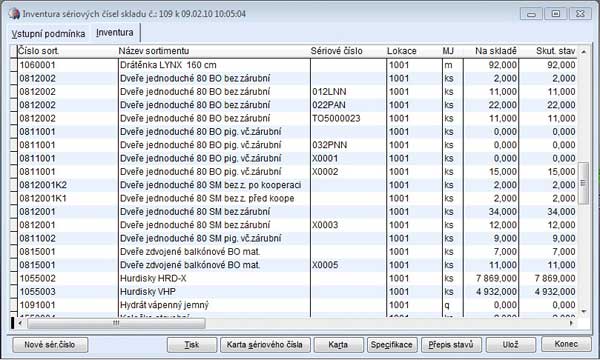Click the Nové sér.číslo button
Screen dimensions: 600x360
point(50,345)
